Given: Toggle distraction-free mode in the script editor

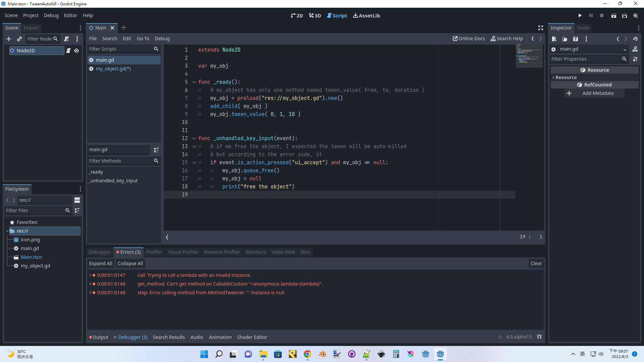Looking at the screenshot, I should pyautogui.click(x=541, y=28).
